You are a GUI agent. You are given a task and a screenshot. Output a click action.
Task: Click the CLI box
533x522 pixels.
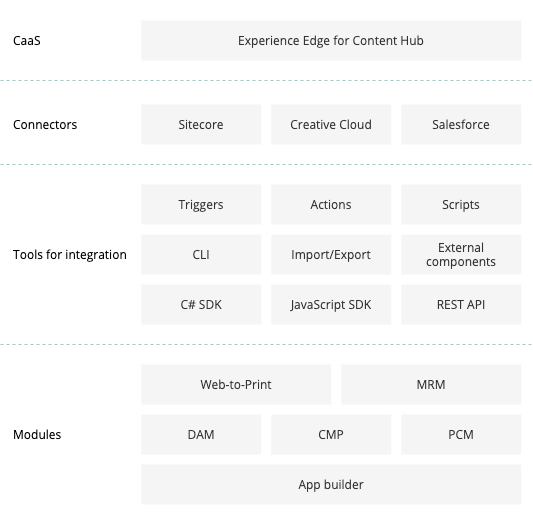(201, 255)
